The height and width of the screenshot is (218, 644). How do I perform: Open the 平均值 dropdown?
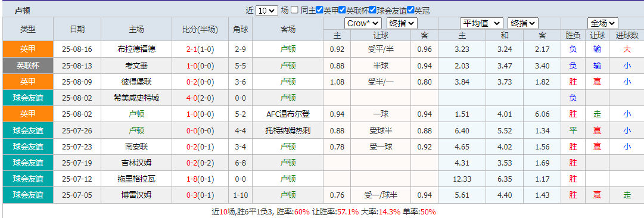[481, 23]
